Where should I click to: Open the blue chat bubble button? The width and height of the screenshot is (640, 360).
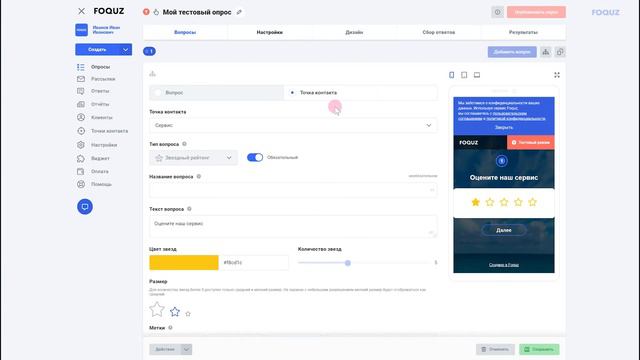85,207
